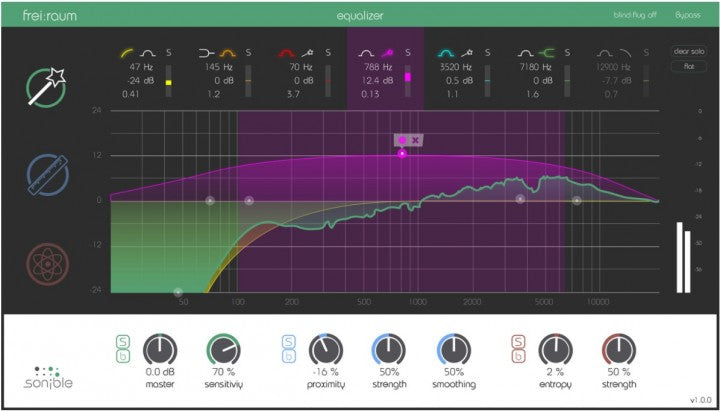The height and width of the screenshot is (412, 720).
Task: Toggle the green S button beside master knob
Action: click(x=122, y=340)
